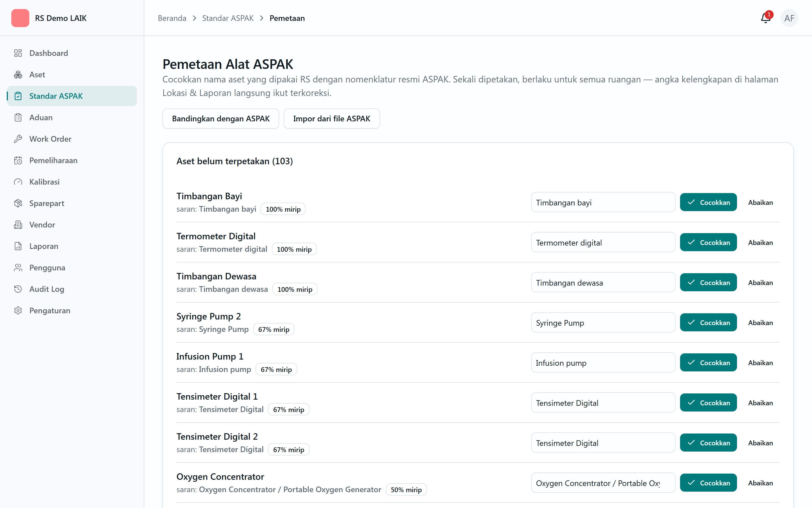Screen dimensions: 812x508
Task: Open Kalibrasi menu item
Action: 72,182
